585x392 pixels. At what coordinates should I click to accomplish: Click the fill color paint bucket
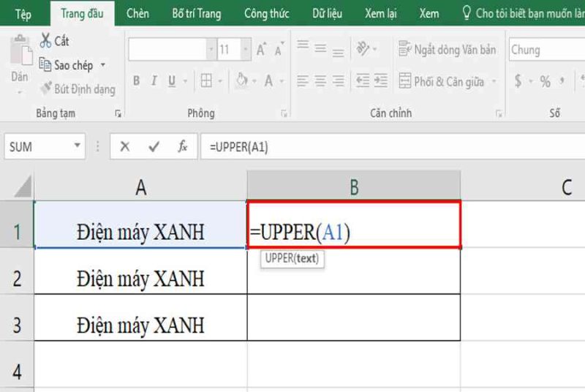pyautogui.click(x=242, y=80)
